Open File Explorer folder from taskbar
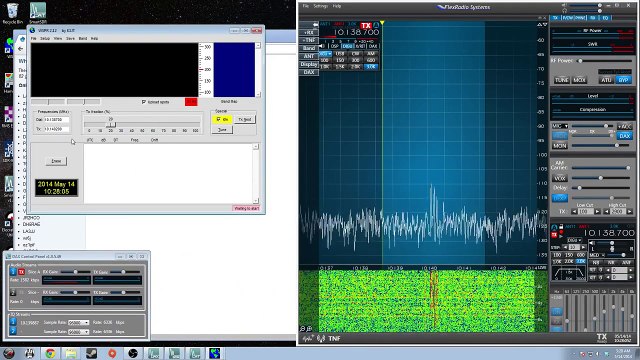This screenshot has width=640, height=360. click(x=71, y=353)
